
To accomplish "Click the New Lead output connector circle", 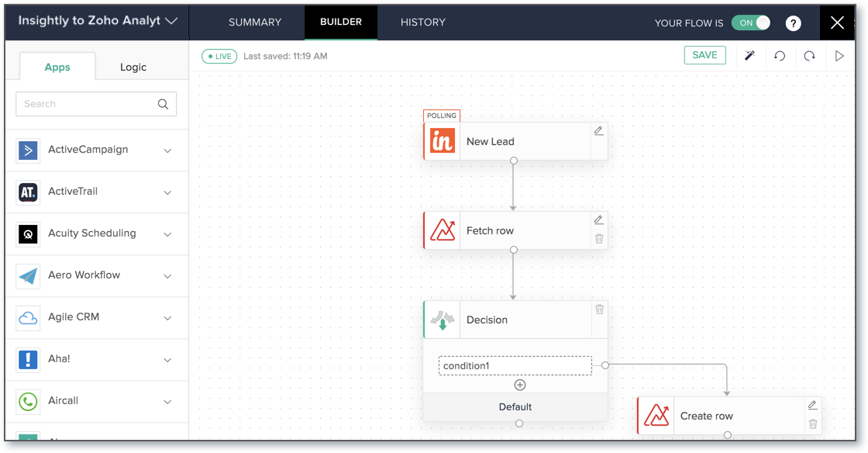I will [x=514, y=161].
